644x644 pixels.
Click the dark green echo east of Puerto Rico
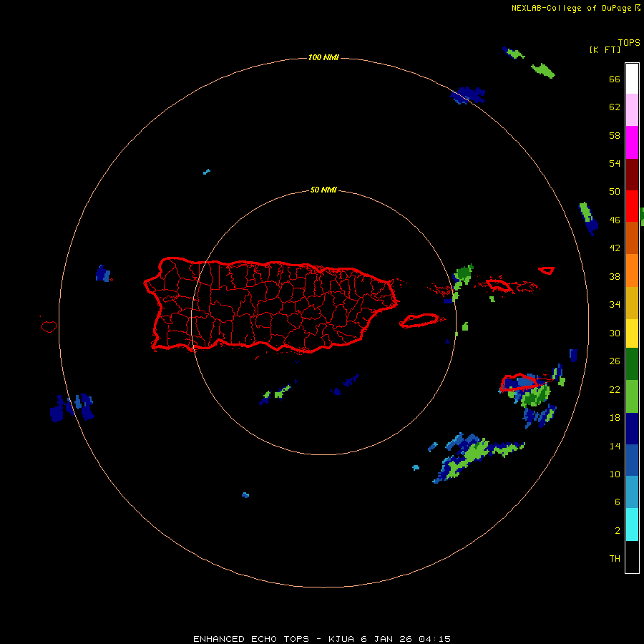pos(464,272)
